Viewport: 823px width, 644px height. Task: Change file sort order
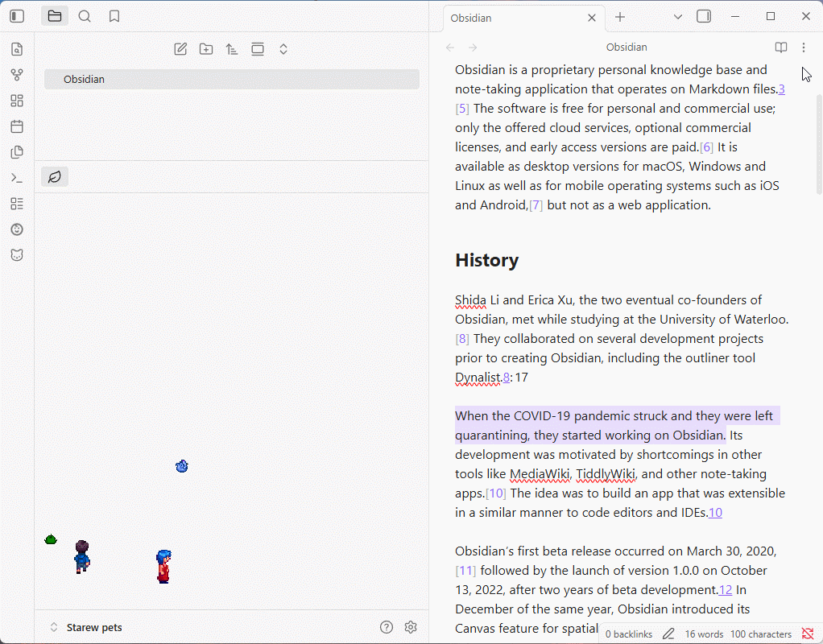232,49
